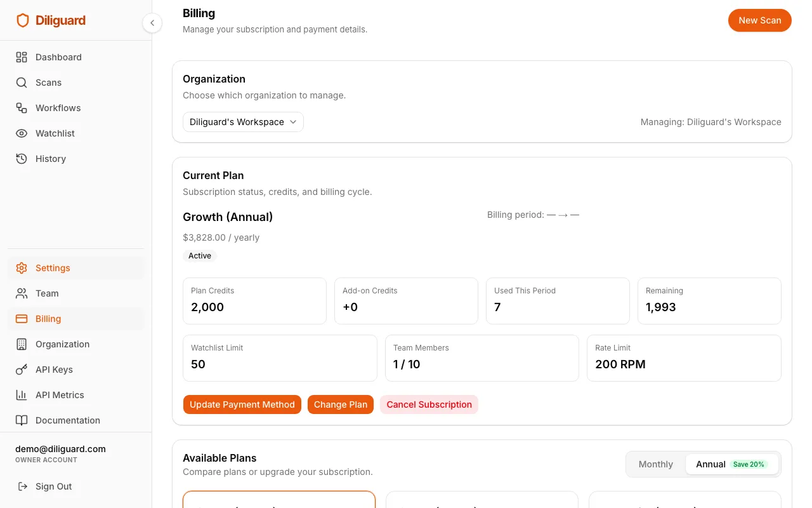Image resolution: width=812 pixels, height=508 pixels.
Task: Click the Sign Out arrow icon
Action: click(x=23, y=486)
